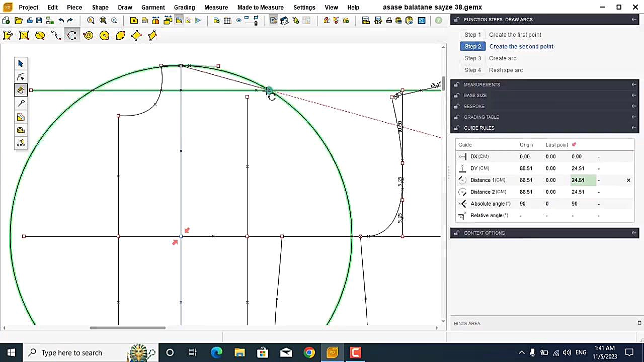Redo the last undone action
644x362 pixels.
[70, 21]
